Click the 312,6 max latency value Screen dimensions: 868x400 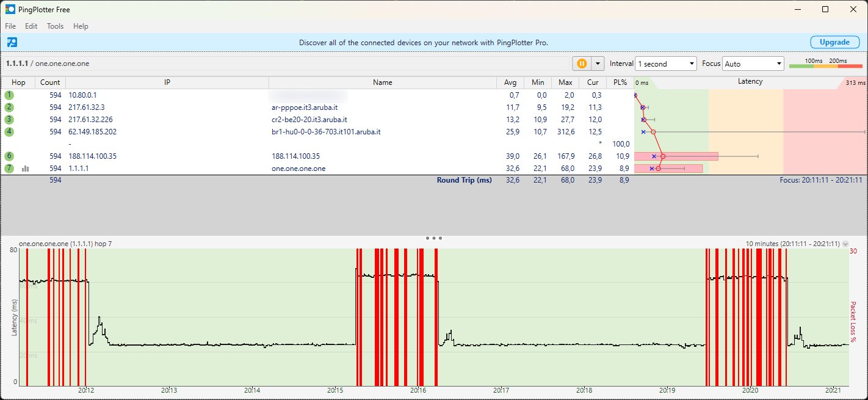[x=566, y=132]
